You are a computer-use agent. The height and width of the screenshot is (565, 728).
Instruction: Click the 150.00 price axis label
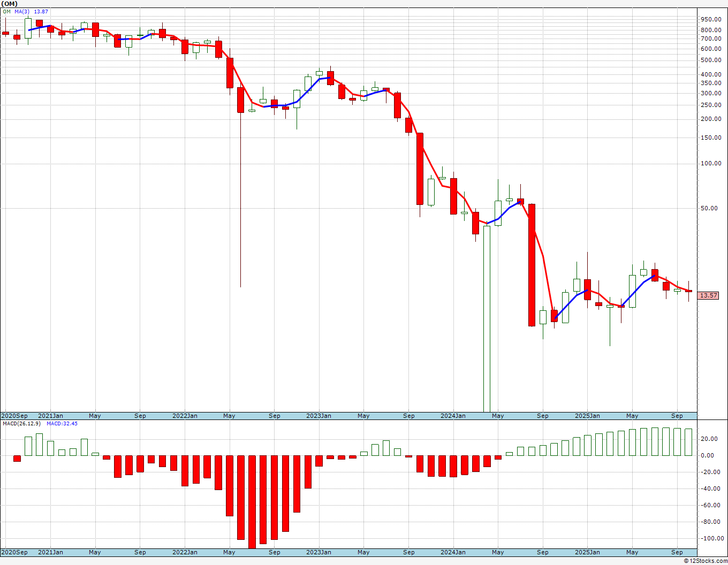[711, 138]
